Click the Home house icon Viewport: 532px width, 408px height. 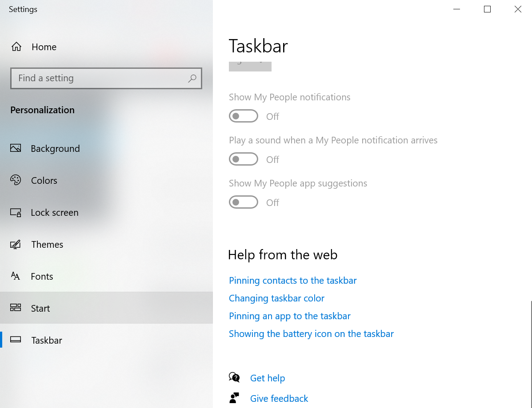click(x=16, y=46)
